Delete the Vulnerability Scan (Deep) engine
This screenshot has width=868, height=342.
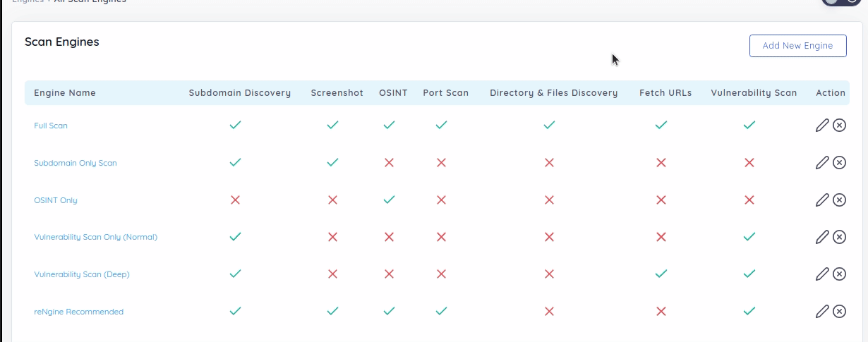click(x=839, y=274)
